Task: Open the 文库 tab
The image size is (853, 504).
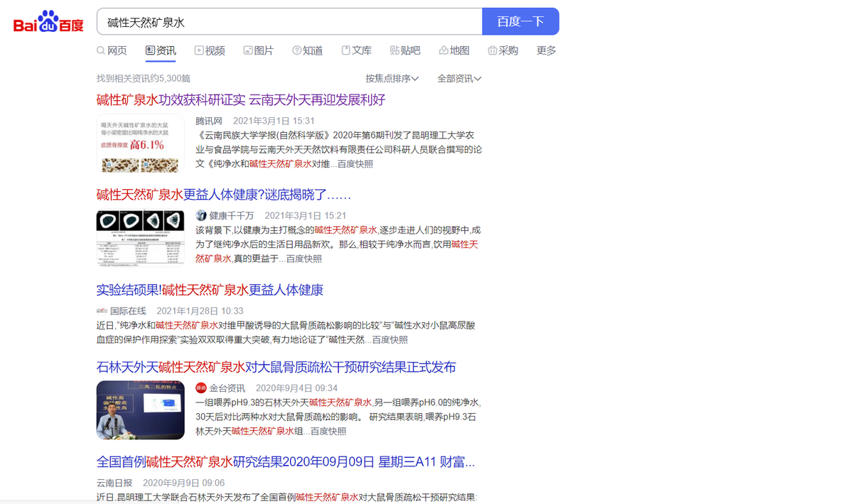Action: click(356, 50)
